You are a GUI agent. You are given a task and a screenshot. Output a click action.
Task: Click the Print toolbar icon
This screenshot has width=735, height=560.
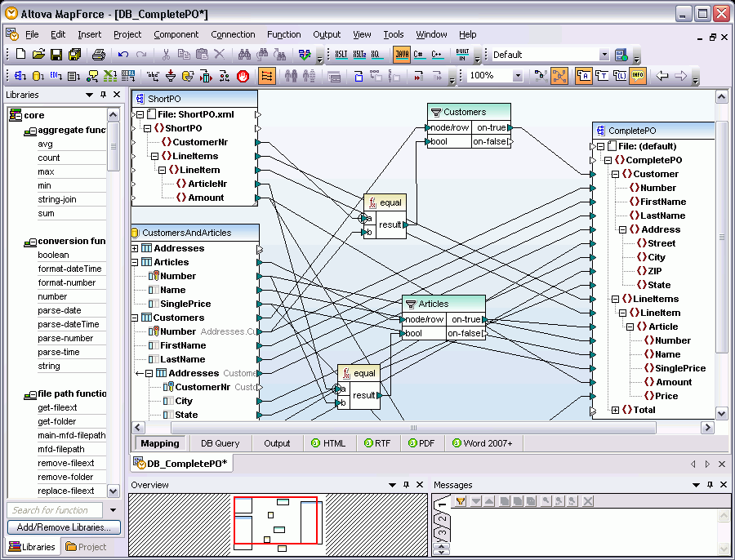[99, 55]
